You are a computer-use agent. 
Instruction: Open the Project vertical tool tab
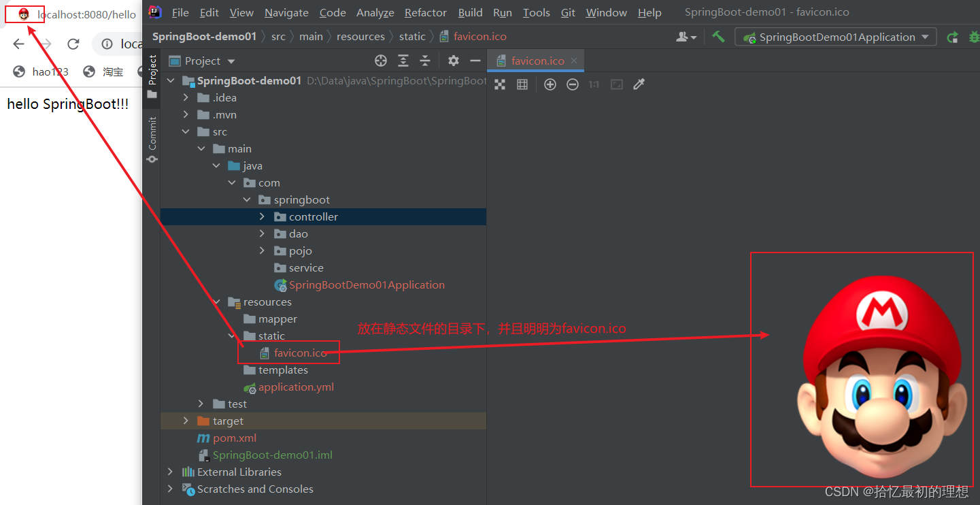coord(152,76)
